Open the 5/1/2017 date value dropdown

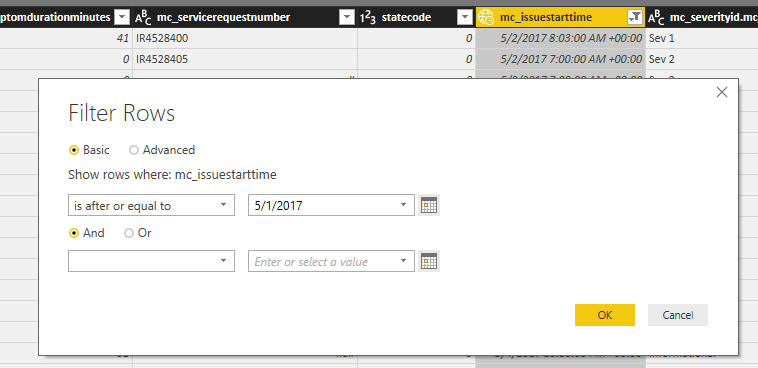coord(404,205)
